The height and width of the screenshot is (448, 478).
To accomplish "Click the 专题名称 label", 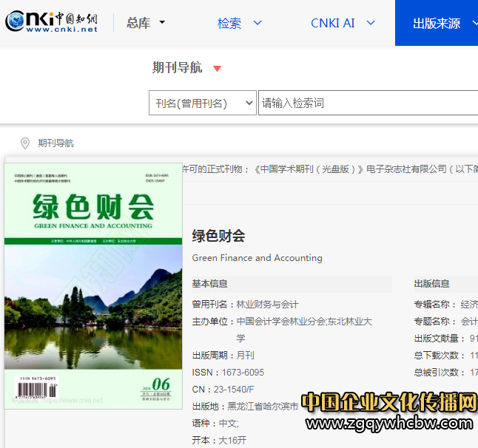I will [434, 322].
